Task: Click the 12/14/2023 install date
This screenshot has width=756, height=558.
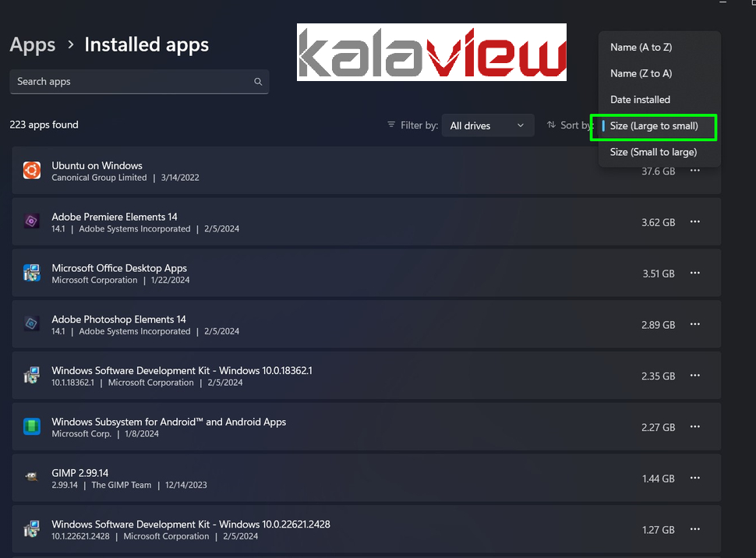Action: [x=186, y=485]
